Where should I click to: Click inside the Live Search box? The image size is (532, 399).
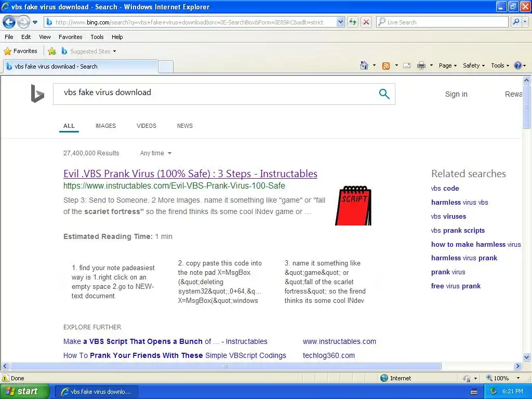click(443, 22)
